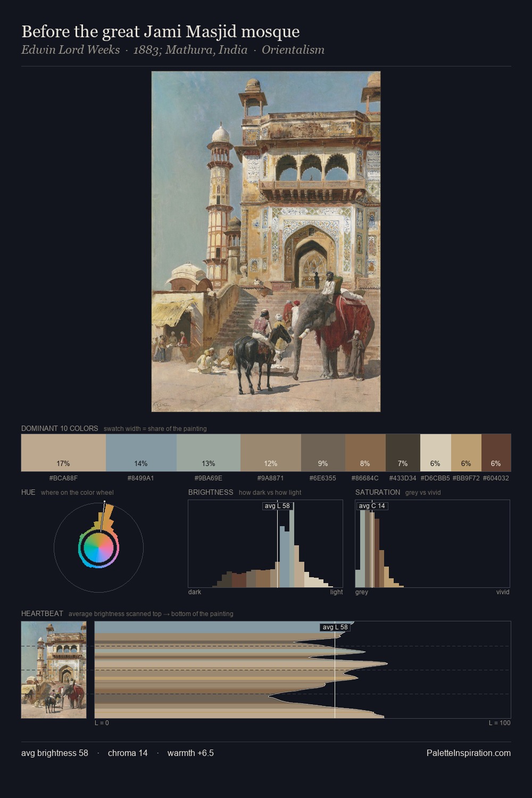Click the hex code '#9A8871' label
Screen dimensions: 532x798
(x=271, y=478)
